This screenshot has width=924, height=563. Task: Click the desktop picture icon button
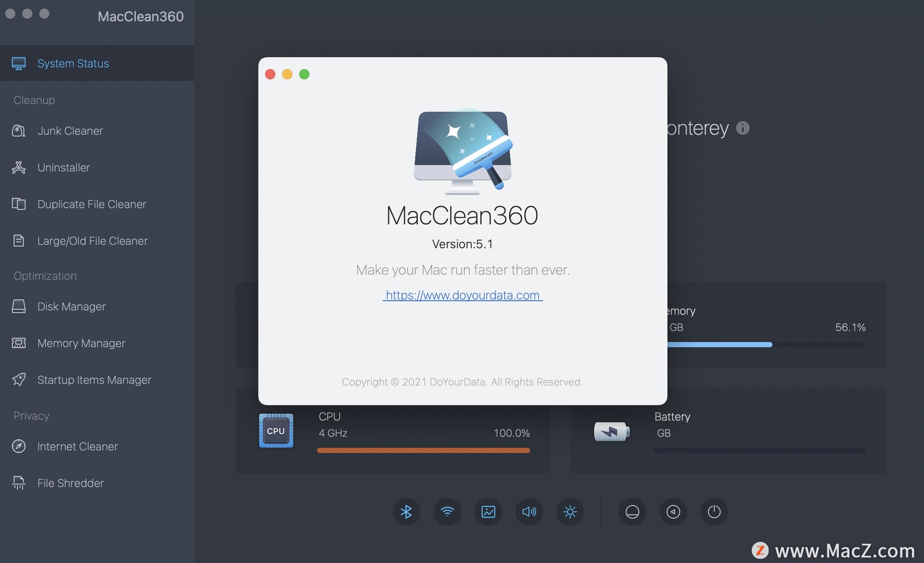click(x=488, y=511)
